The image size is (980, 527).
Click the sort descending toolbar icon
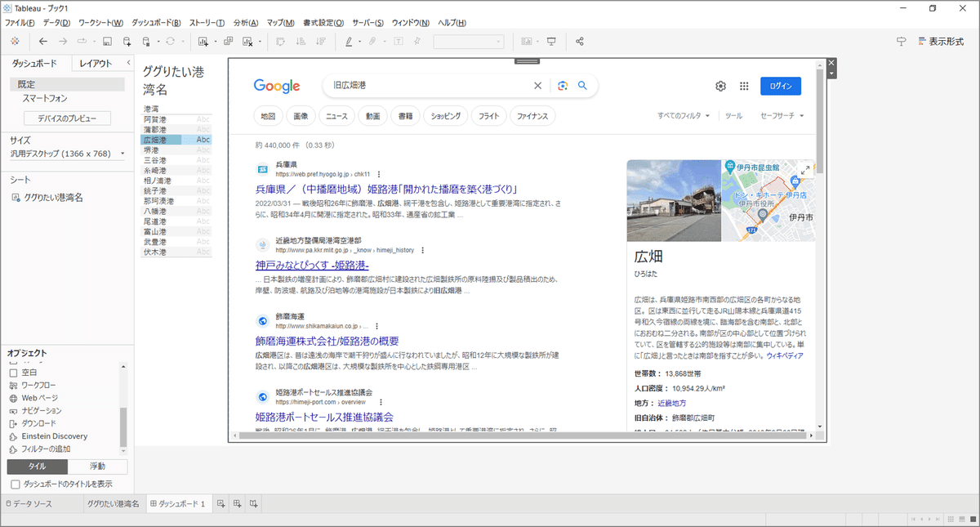(320, 41)
